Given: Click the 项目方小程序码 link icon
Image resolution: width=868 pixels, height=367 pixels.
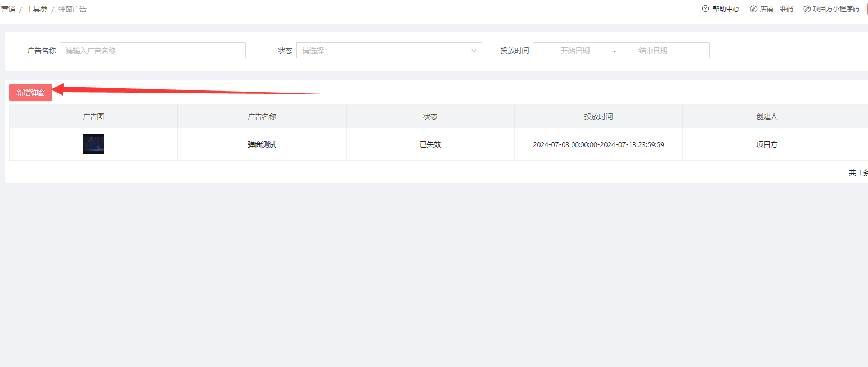Looking at the screenshot, I should (x=807, y=9).
